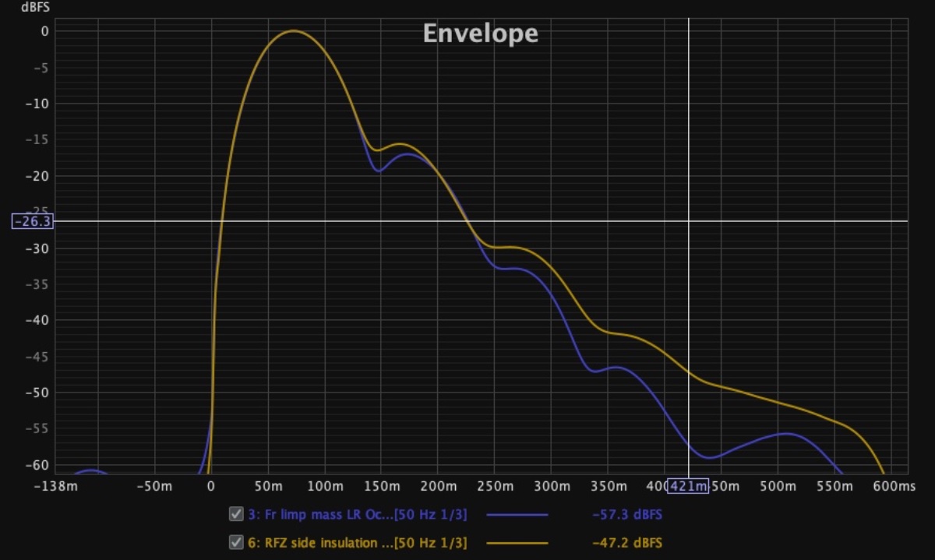The height and width of the screenshot is (560, 935).
Task: Click the -47.2 dBFS readout value
Action: pos(627,543)
